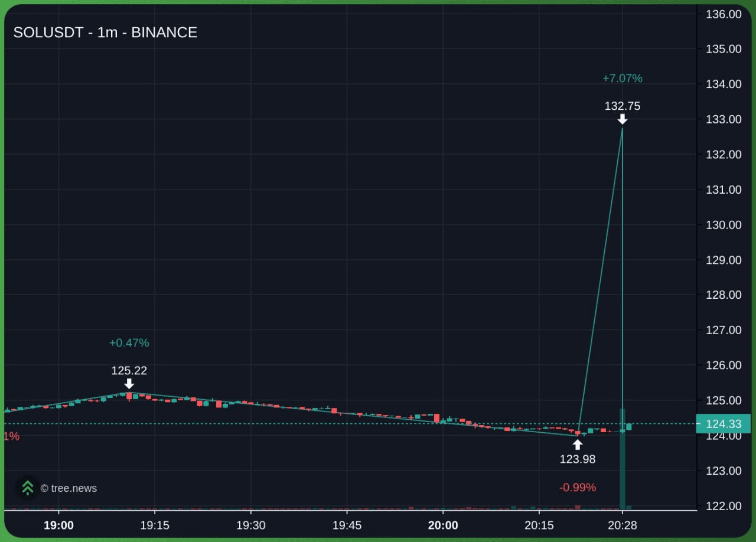Screen dimensions: 756x542
Task: Click the down arrow marker under 125.22
Action: [129, 384]
